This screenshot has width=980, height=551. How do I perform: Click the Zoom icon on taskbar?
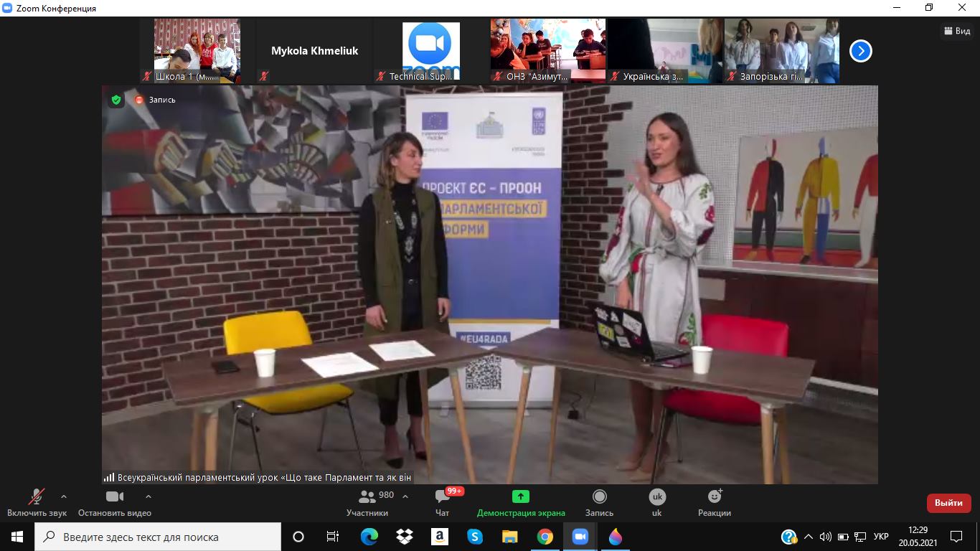tap(580, 537)
